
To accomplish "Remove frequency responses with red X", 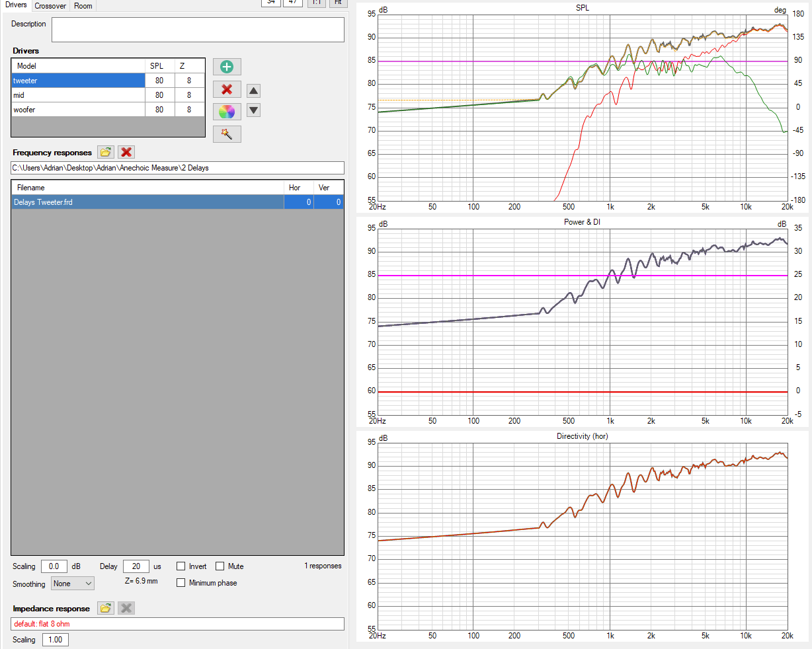I will [126, 152].
